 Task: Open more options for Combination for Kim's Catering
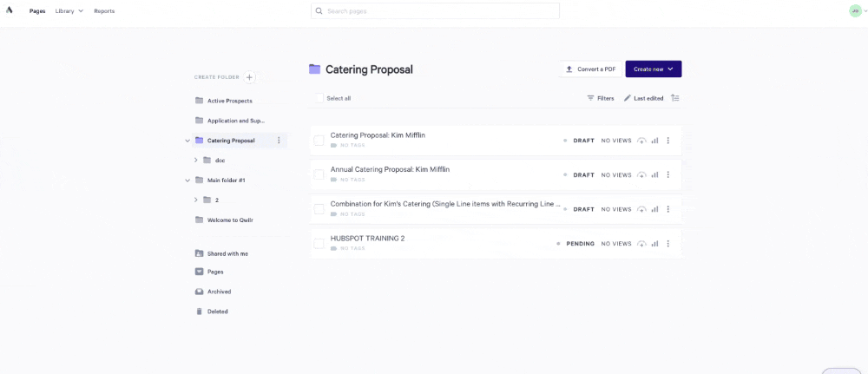pyautogui.click(x=668, y=209)
